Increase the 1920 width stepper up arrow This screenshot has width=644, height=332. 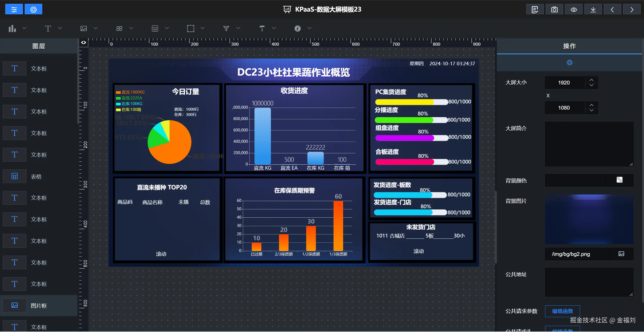pos(591,80)
